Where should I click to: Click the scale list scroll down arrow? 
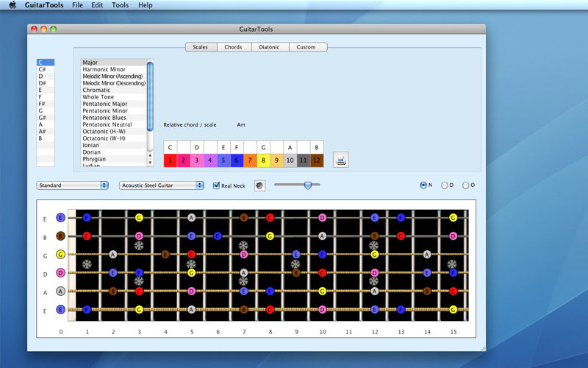tap(150, 163)
